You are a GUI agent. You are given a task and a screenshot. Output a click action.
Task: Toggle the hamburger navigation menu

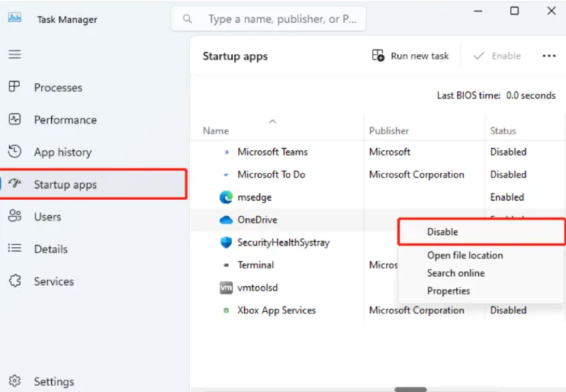click(14, 54)
